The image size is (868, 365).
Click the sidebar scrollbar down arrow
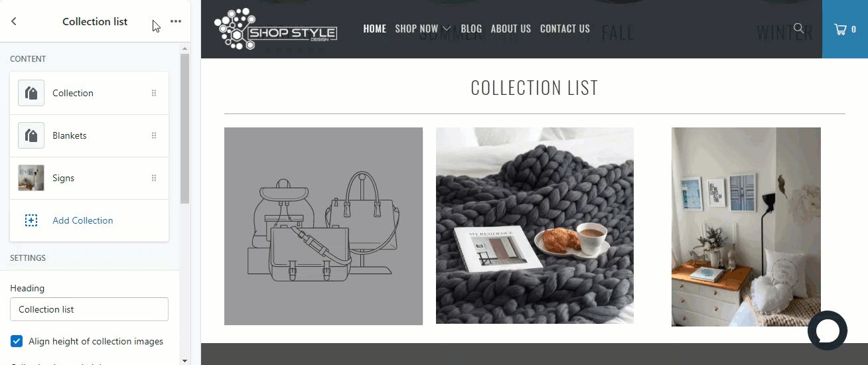(184, 360)
